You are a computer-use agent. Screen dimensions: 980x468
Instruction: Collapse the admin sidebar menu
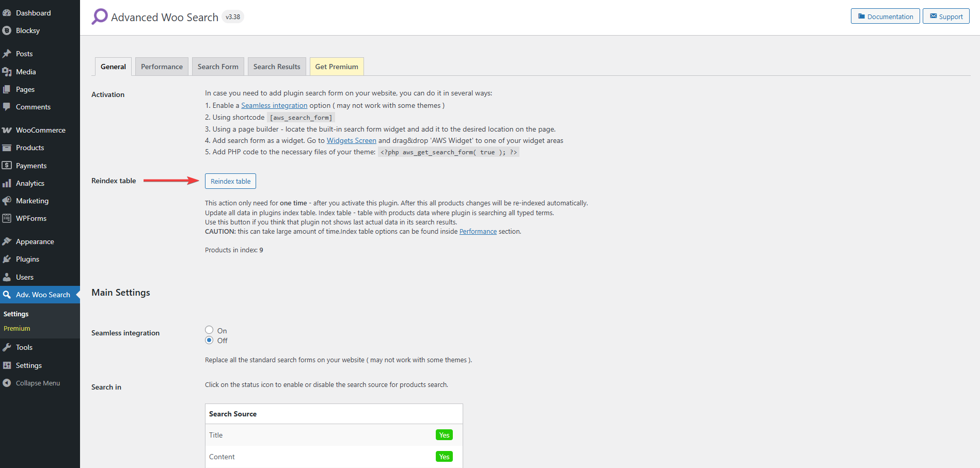point(31,383)
